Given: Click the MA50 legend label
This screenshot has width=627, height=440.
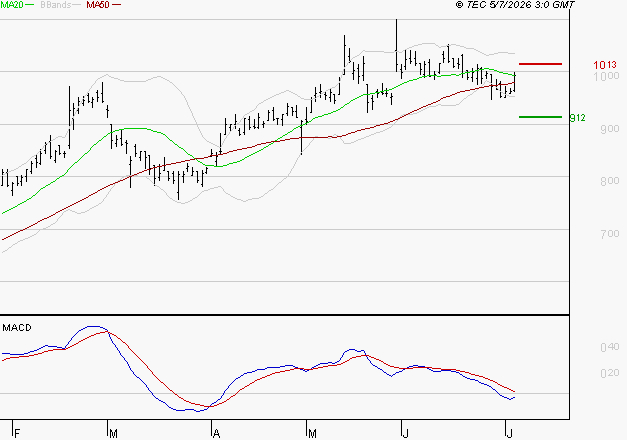Looking at the screenshot, I should coord(98,5).
